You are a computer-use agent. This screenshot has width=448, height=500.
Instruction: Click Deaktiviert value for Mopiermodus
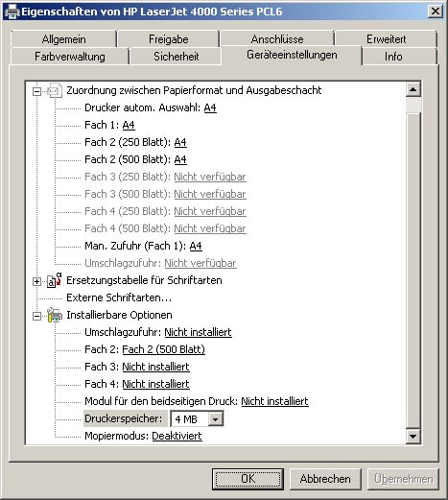click(177, 436)
